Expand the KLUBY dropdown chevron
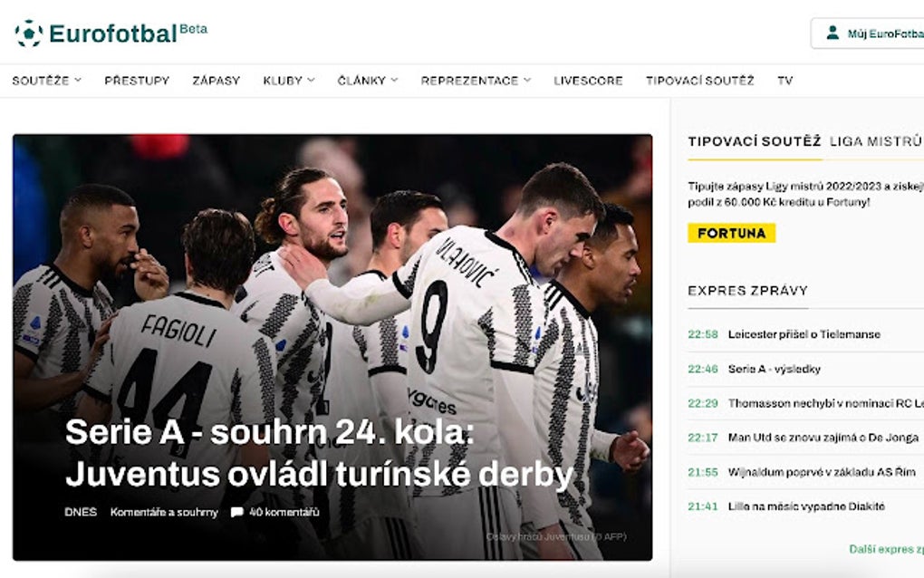The height and width of the screenshot is (578, 924). pos(311,80)
